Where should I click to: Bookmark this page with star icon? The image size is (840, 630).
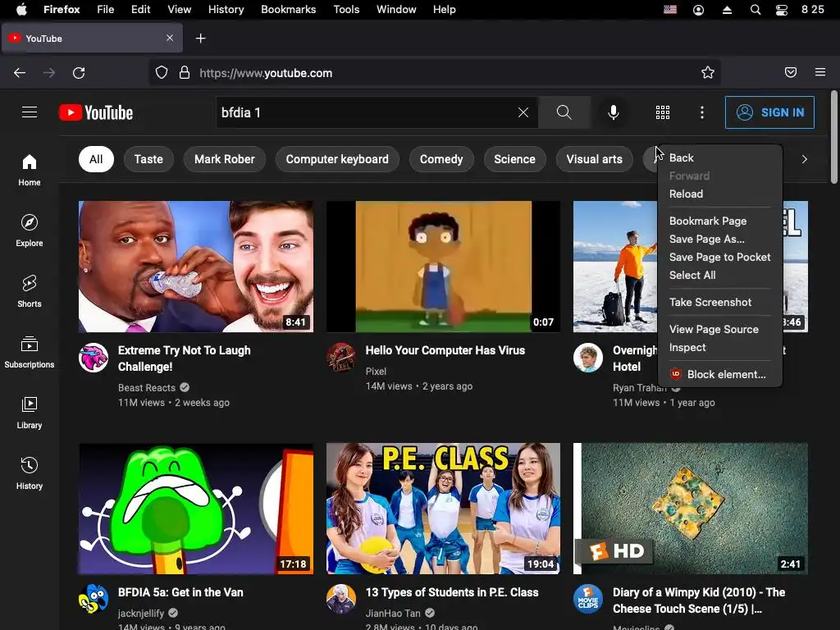coord(708,73)
